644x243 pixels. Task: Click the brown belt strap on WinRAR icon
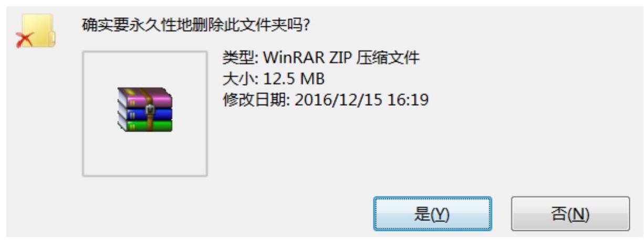coord(151,109)
